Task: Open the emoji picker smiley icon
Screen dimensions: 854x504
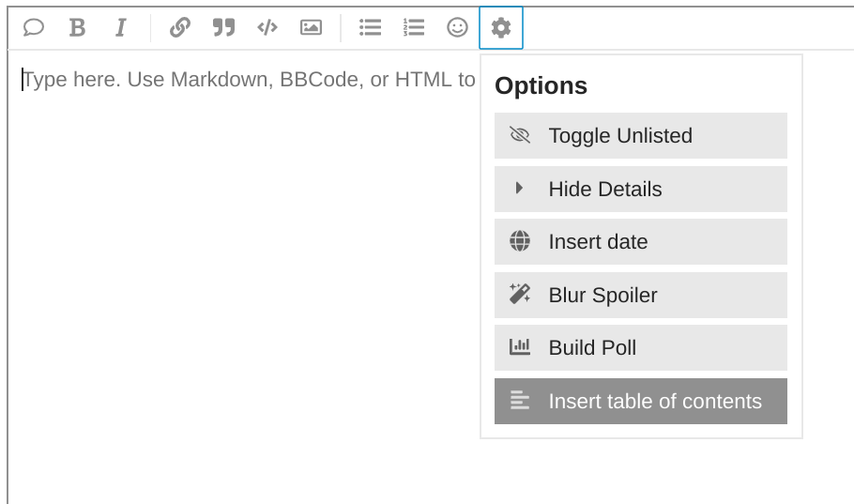Action: [457, 28]
